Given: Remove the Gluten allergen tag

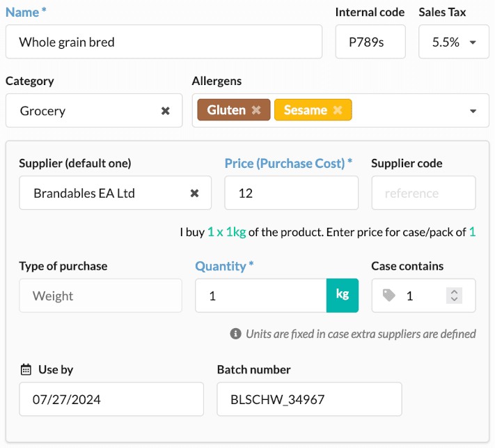Looking at the screenshot, I should click(256, 110).
